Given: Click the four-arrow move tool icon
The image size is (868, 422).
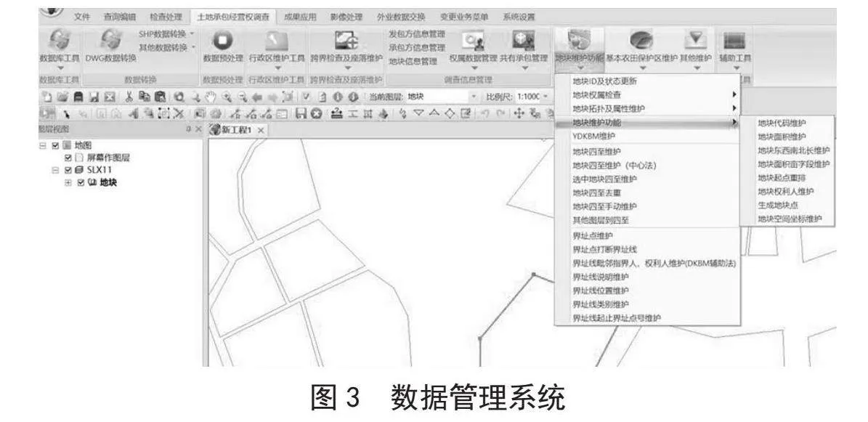Looking at the screenshot, I should [519, 113].
